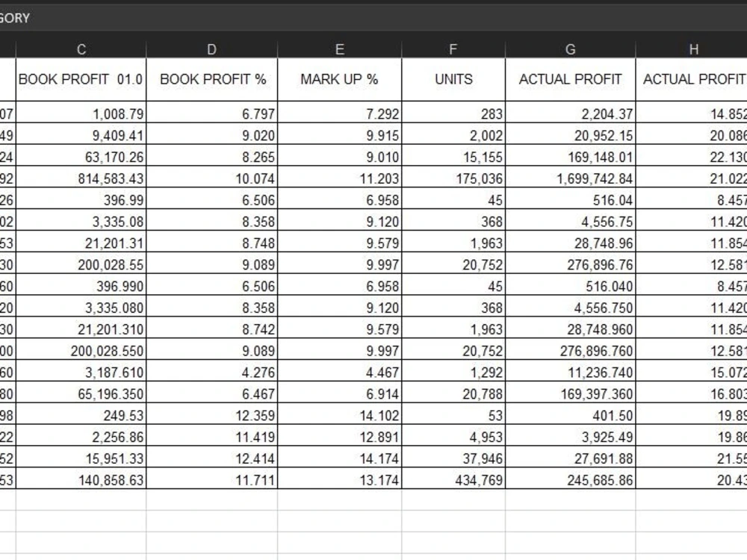Click book profit % value 11.711

(212, 478)
